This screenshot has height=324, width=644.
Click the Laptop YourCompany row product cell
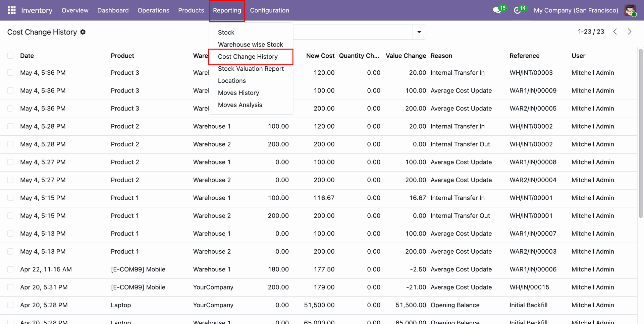pos(121,305)
